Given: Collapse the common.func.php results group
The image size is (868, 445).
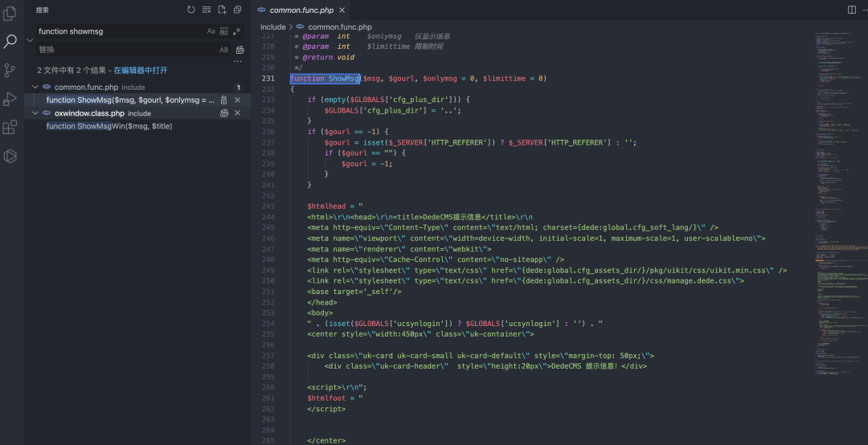Looking at the screenshot, I should (35, 87).
